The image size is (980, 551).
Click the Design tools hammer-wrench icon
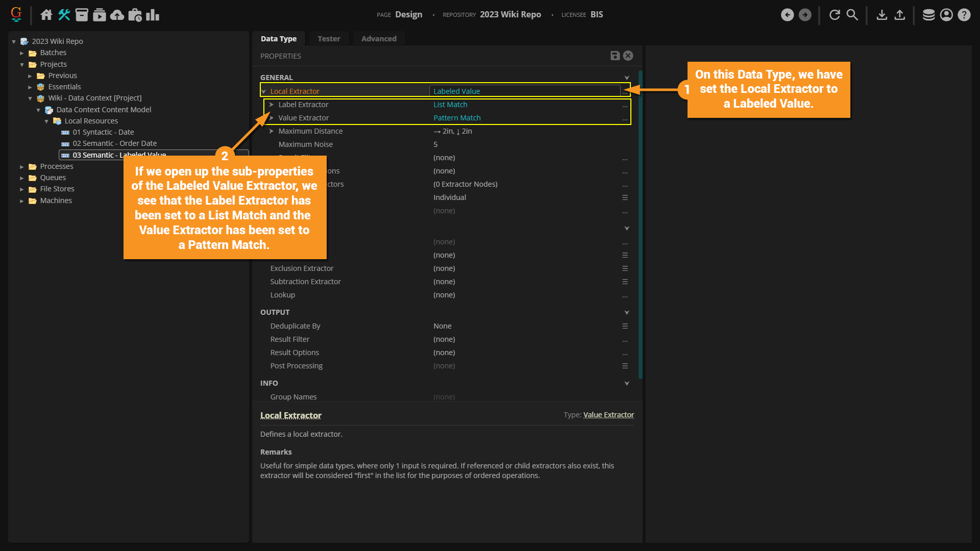(x=64, y=15)
